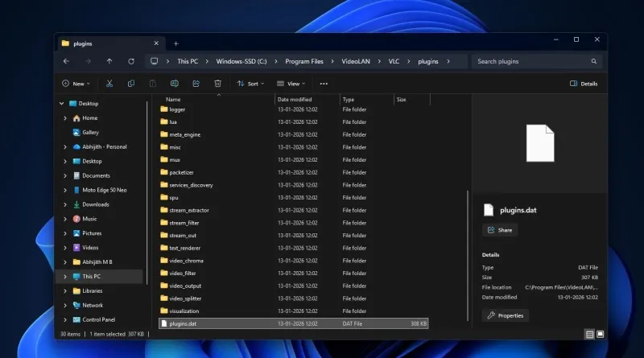
Task: Select the video_chroma folder
Action: (294, 261)
